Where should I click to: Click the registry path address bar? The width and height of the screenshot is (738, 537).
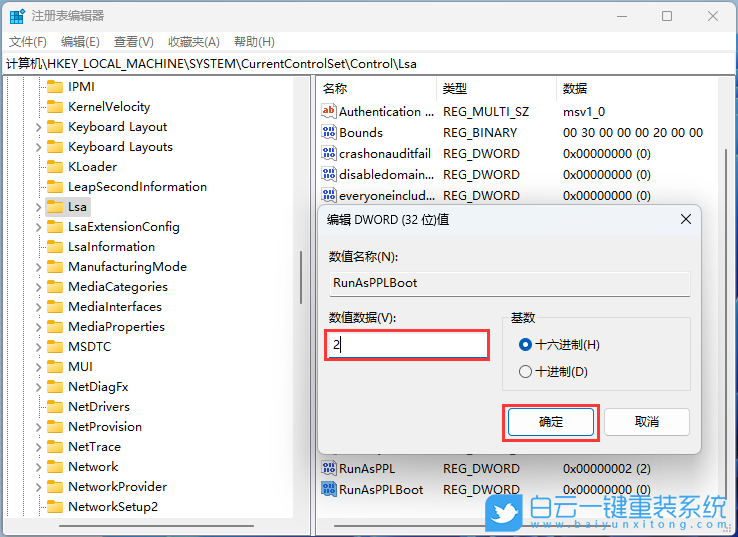click(x=369, y=64)
